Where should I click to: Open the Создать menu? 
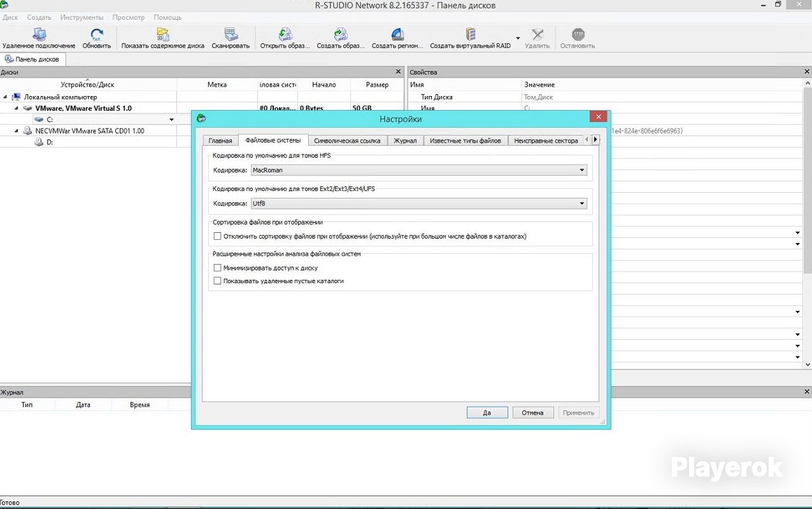tap(39, 17)
